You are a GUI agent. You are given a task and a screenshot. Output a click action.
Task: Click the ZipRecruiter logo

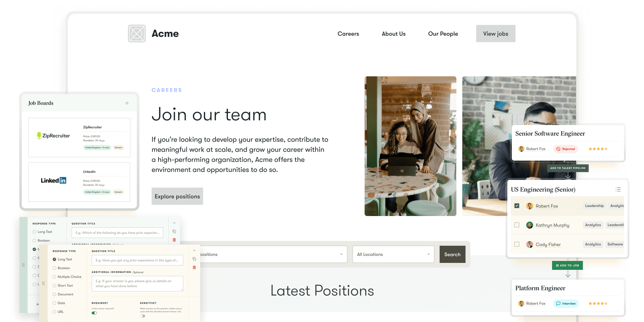[x=53, y=136]
